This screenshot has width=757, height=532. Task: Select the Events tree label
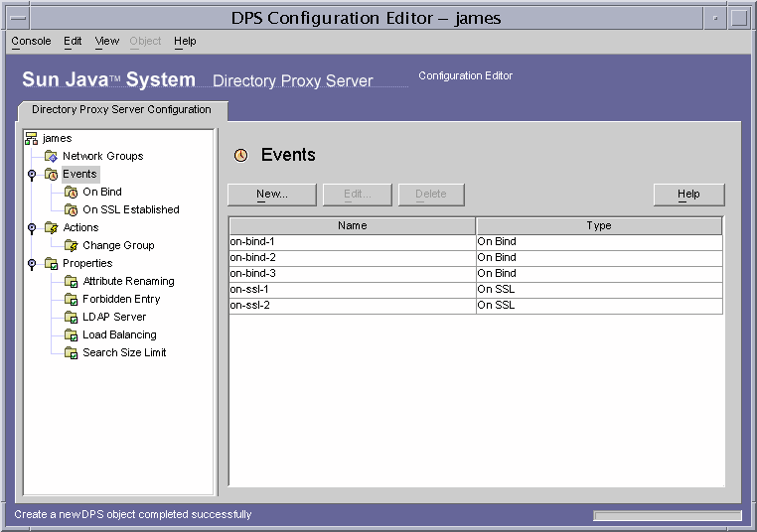80,174
